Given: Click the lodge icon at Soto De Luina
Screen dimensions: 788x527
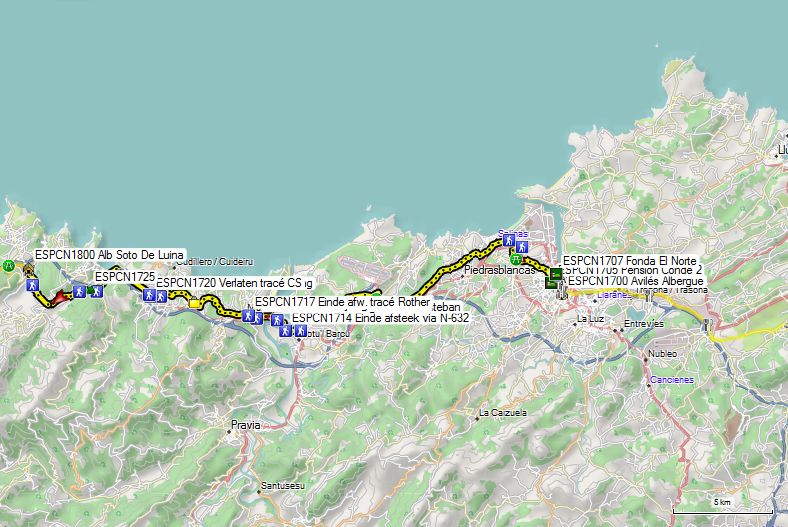Looking at the screenshot, I should point(29,270).
